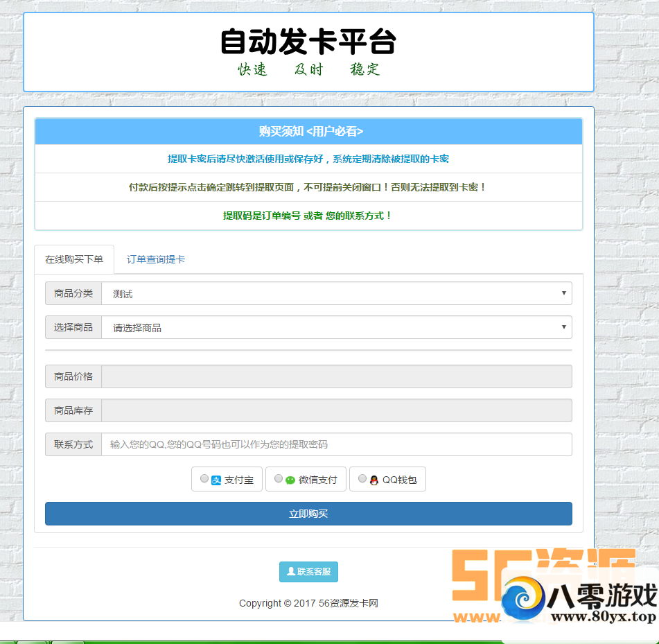659x644 pixels.
Task: Select 微信支付 as the payment method
Action: click(x=279, y=478)
